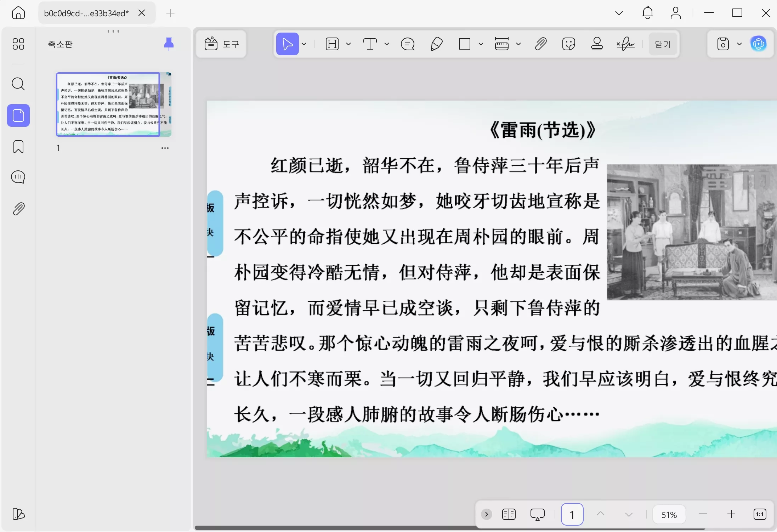Open the Comment bubble tool
Image resolution: width=777 pixels, height=532 pixels.
(x=408, y=44)
